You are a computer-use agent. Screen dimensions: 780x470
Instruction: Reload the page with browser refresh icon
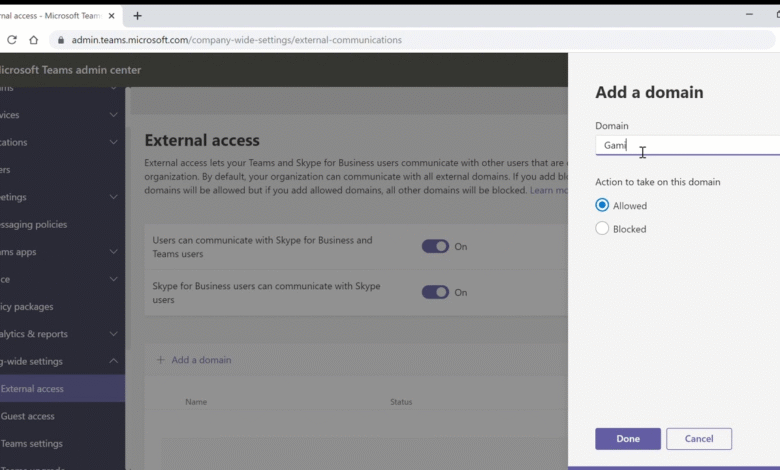point(12,40)
